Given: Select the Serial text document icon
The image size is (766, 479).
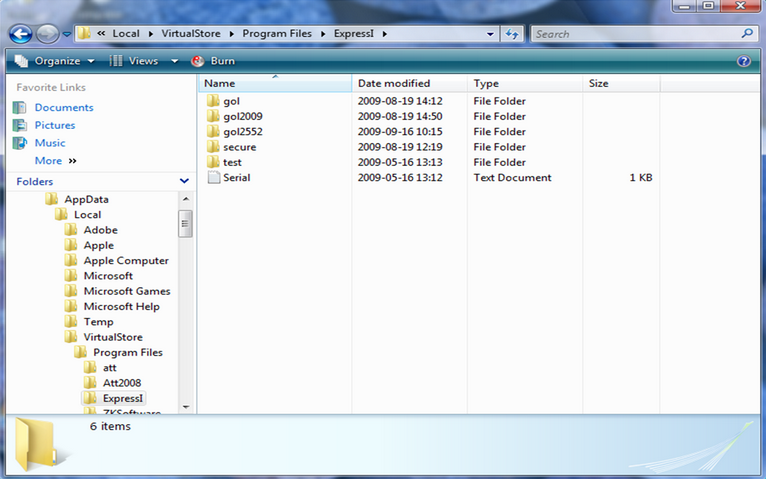Looking at the screenshot, I should pyautogui.click(x=213, y=177).
